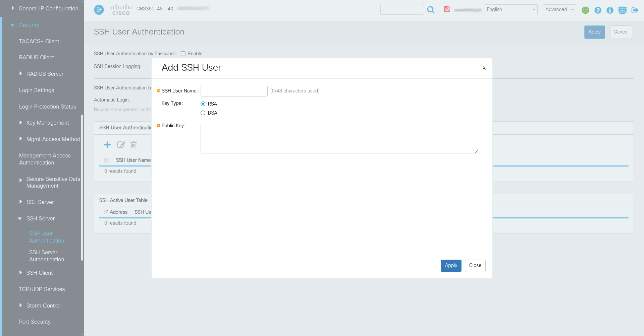Select the RSA key type
Image resolution: width=644 pixels, height=336 pixels.
(203, 104)
